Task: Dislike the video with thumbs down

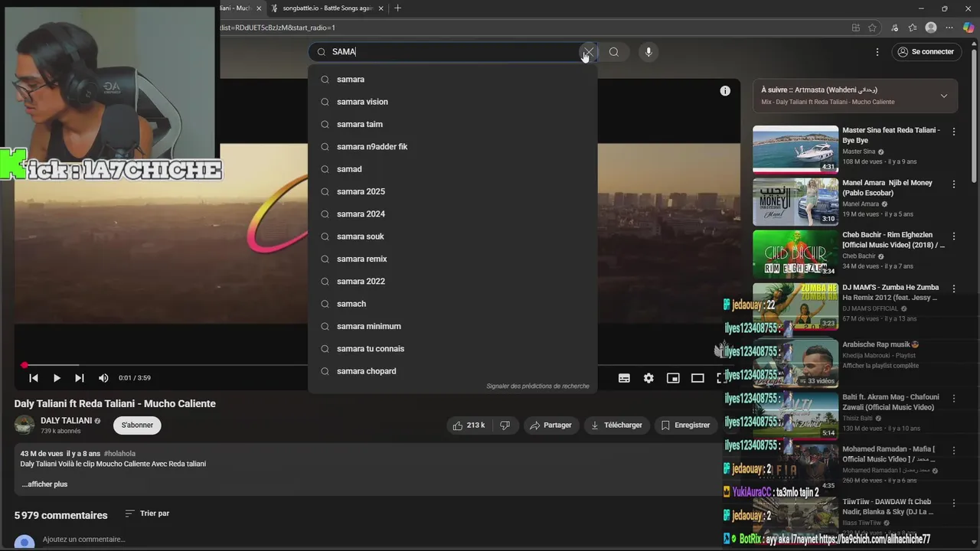Action: pos(505,425)
